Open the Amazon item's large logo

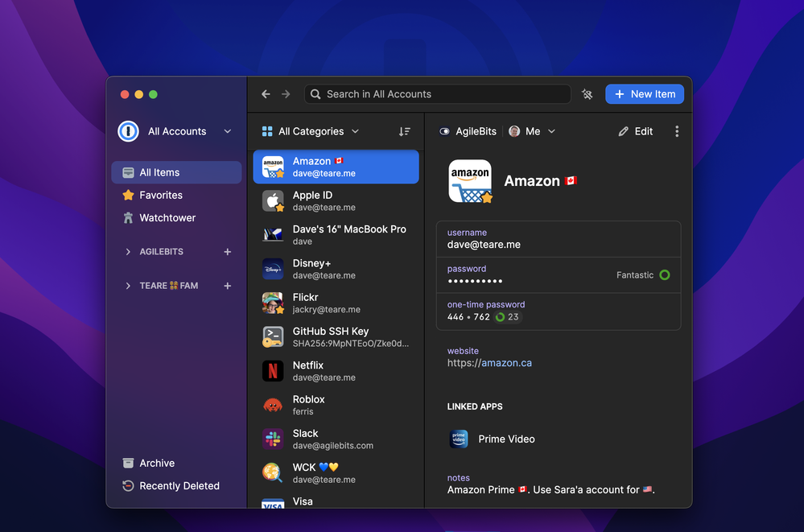point(470,181)
